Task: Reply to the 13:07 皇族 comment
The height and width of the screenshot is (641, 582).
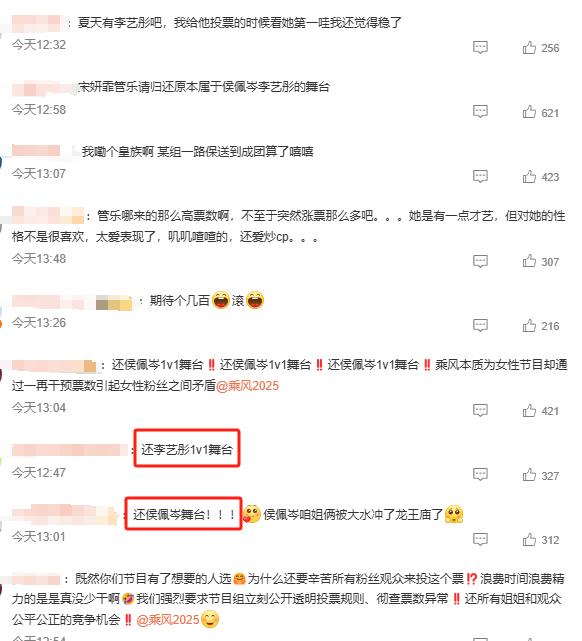Action: tap(480, 176)
